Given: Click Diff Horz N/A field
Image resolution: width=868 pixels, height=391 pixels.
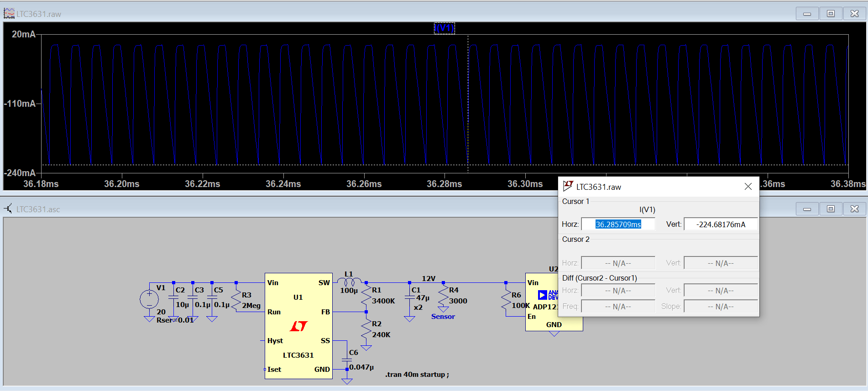Looking at the screenshot, I should coord(618,290).
